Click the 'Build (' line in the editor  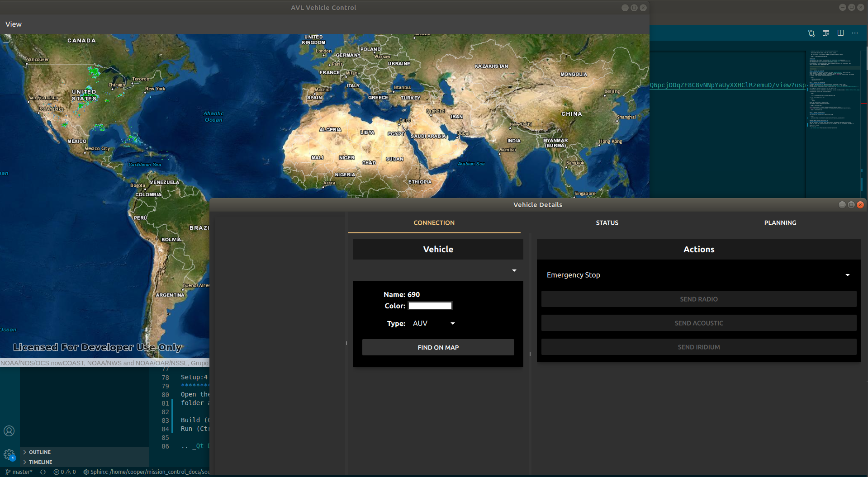(195, 420)
